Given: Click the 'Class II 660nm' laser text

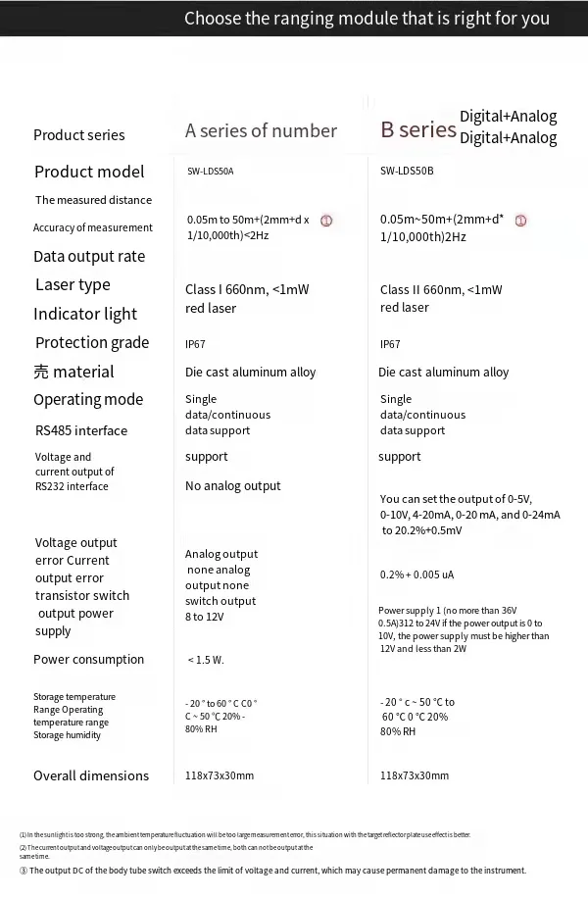Looking at the screenshot, I should coord(440,289).
